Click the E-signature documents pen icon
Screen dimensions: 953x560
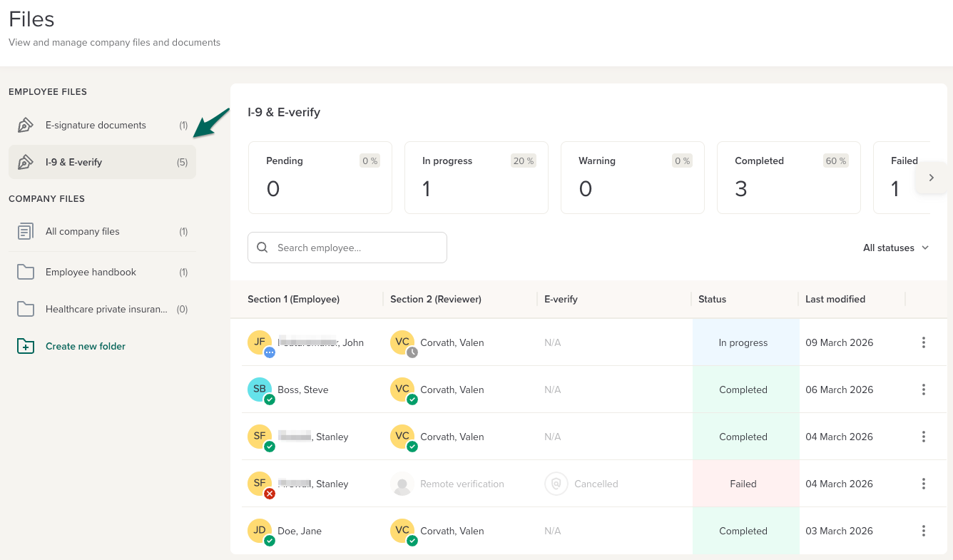pos(25,126)
